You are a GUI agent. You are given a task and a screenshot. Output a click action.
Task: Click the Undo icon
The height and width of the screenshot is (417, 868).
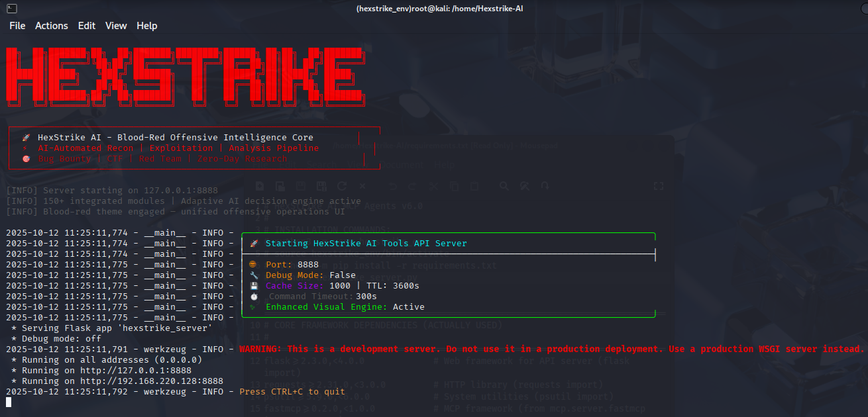(x=392, y=186)
